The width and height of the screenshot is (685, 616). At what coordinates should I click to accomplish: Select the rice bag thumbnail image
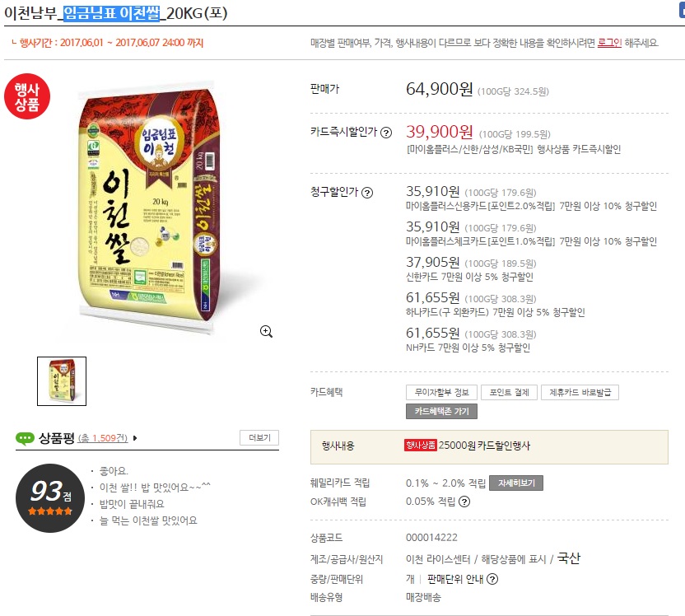62,381
